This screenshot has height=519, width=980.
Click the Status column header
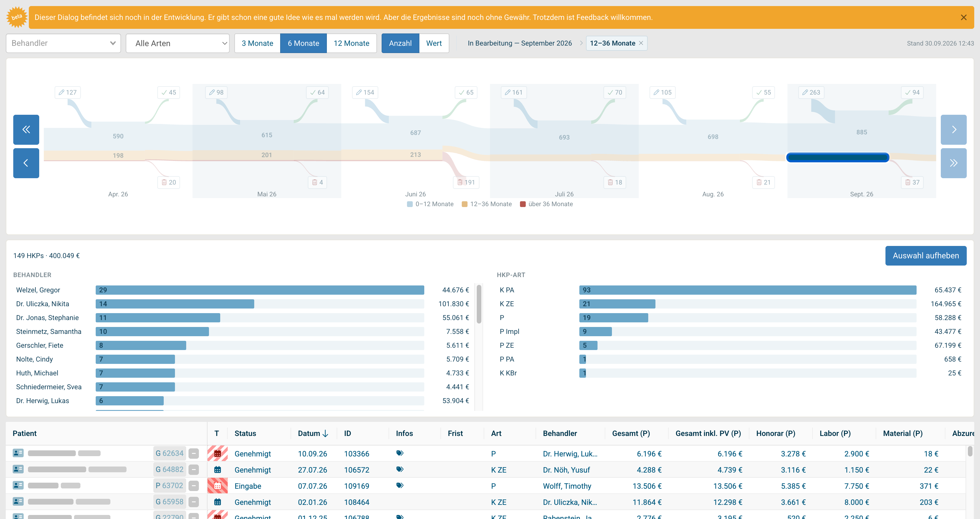245,433
